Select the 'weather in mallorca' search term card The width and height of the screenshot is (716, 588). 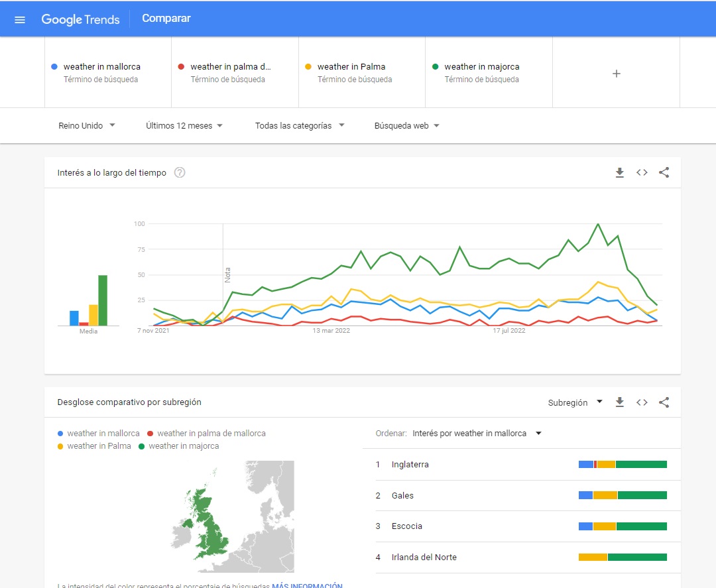[x=108, y=72]
